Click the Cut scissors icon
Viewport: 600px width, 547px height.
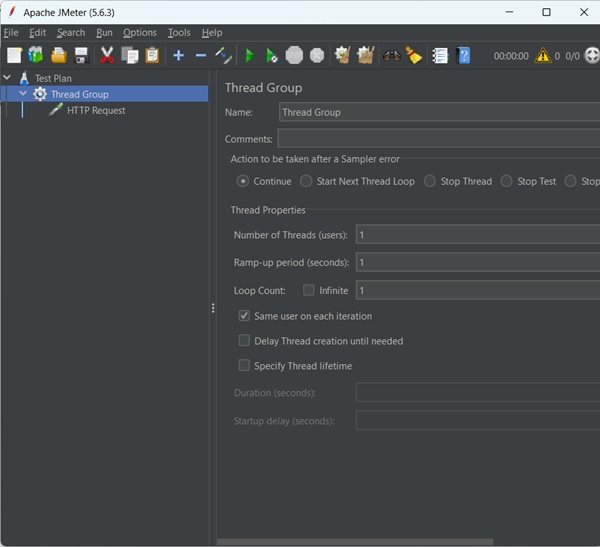point(107,55)
